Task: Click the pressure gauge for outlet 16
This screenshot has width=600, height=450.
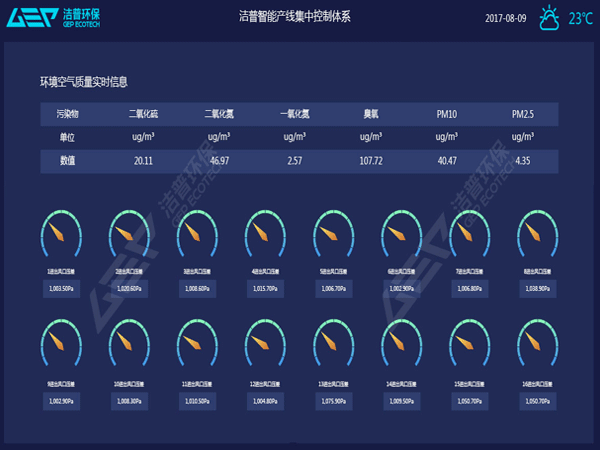Action: point(535,347)
